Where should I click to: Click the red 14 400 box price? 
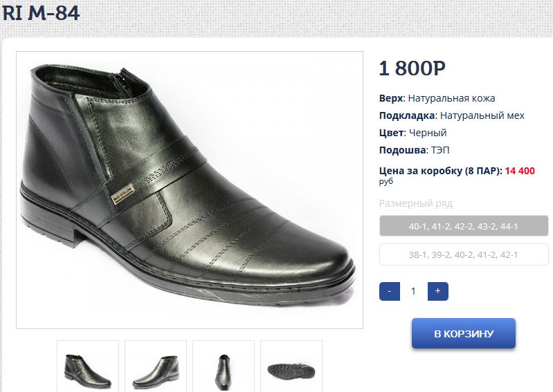pos(520,171)
